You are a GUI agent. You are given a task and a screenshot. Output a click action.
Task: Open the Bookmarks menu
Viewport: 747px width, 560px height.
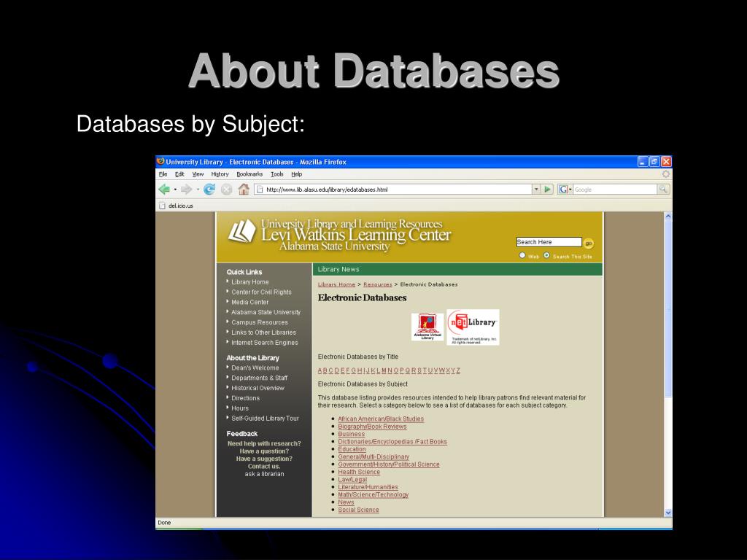coord(249,174)
